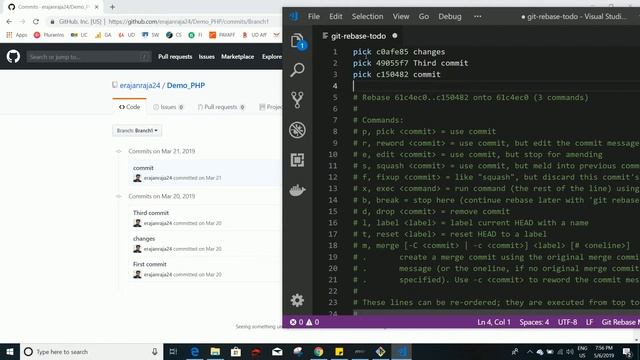Open the Extensions icon in VS Code
The width and height of the screenshot is (640, 360).
[297, 160]
